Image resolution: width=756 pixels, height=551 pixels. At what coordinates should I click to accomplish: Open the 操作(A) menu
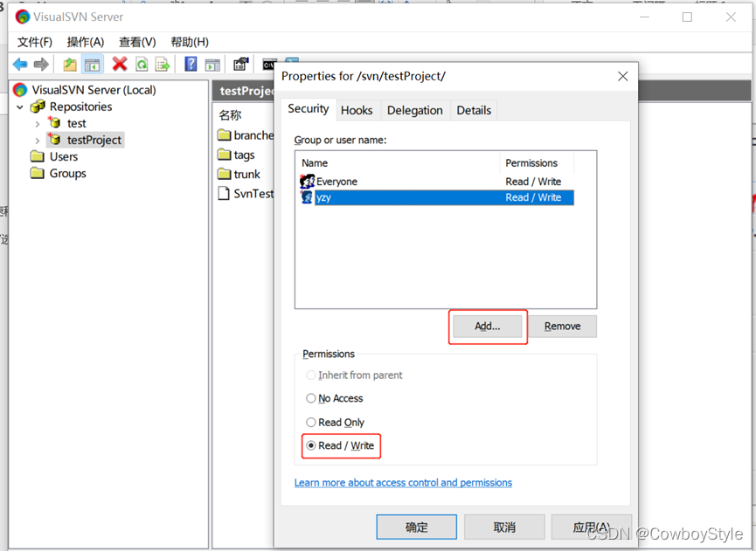pos(86,43)
